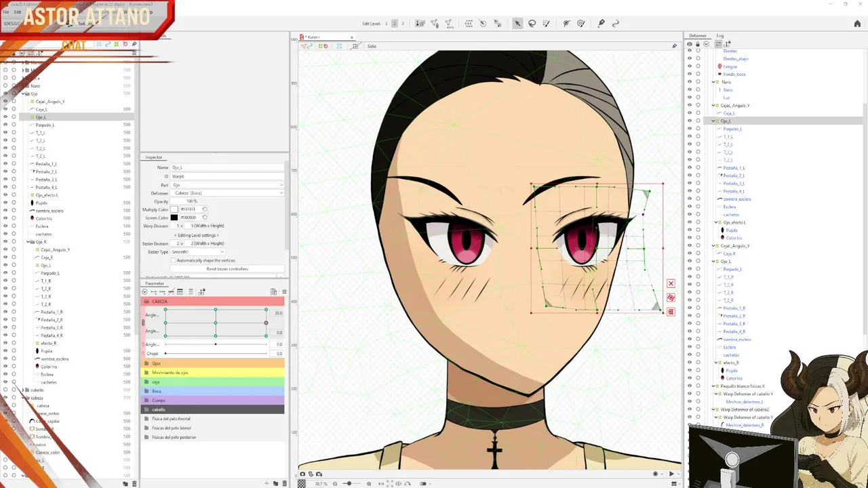Select the lasso selection tool
Screen dimensions: 868x488
point(532,24)
